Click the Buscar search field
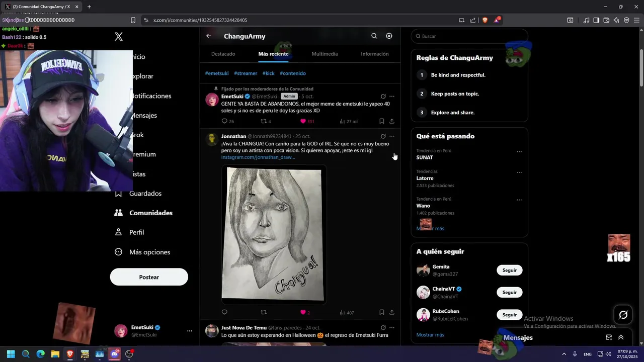Screen dimensions: 644x362 tap(469, 36)
